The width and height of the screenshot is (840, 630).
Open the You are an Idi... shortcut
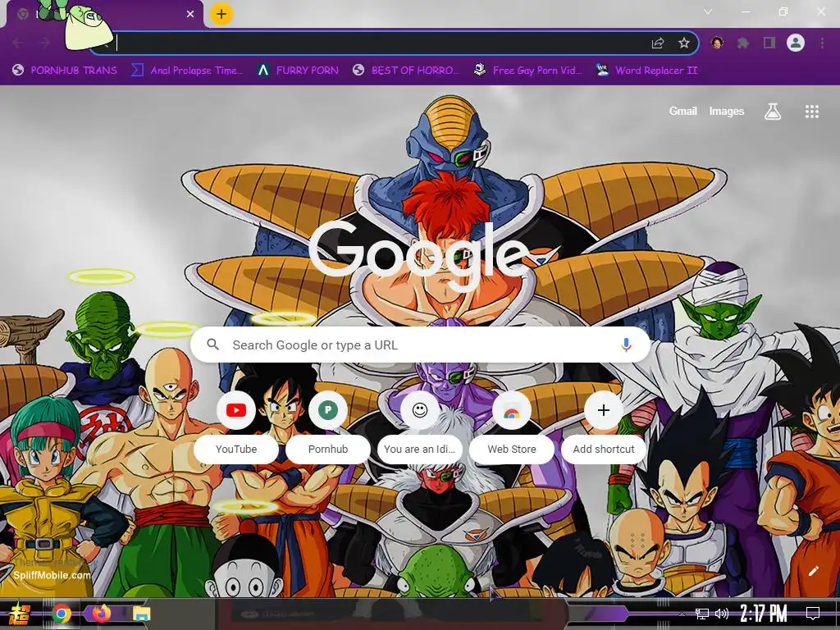pyautogui.click(x=420, y=427)
